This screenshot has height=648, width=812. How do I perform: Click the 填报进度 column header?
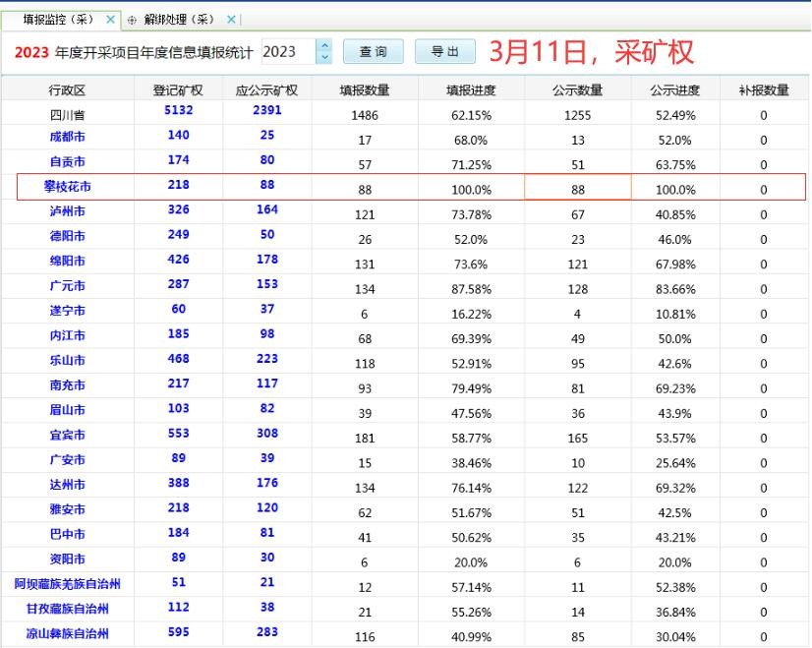click(x=471, y=90)
